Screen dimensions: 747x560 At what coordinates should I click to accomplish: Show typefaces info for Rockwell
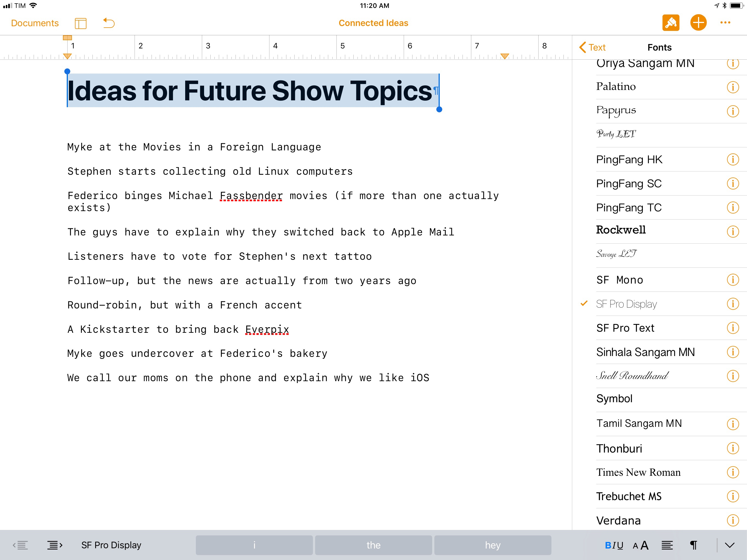pyautogui.click(x=733, y=232)
